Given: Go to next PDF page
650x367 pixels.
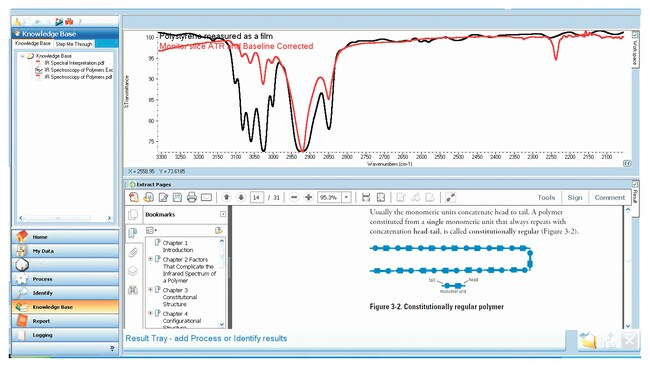Looking at the screenshot, I should [x=241, y=197].
